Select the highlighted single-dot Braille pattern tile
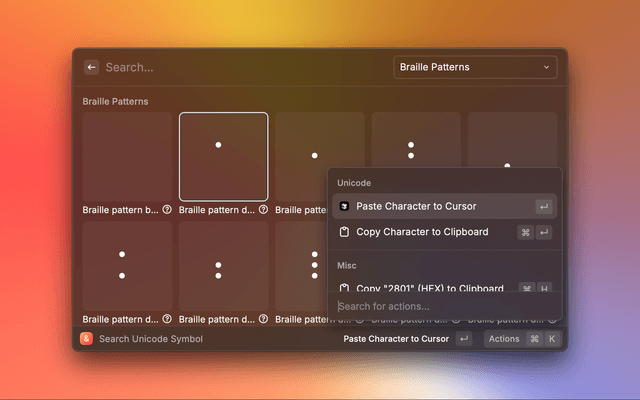This screenshot has width=640, height=400. point(223,156)
